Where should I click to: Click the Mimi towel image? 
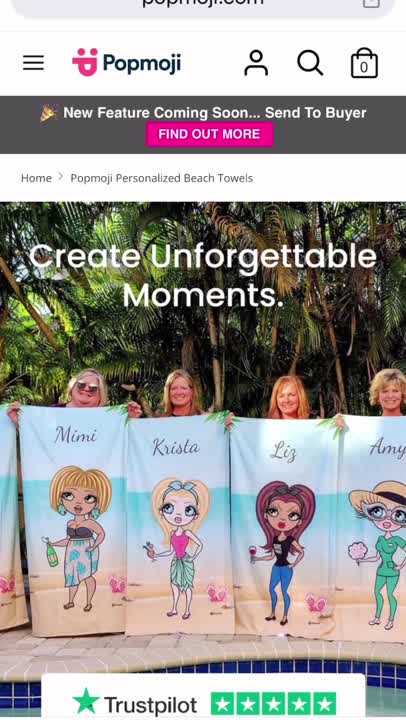click(x=73, y=521)
